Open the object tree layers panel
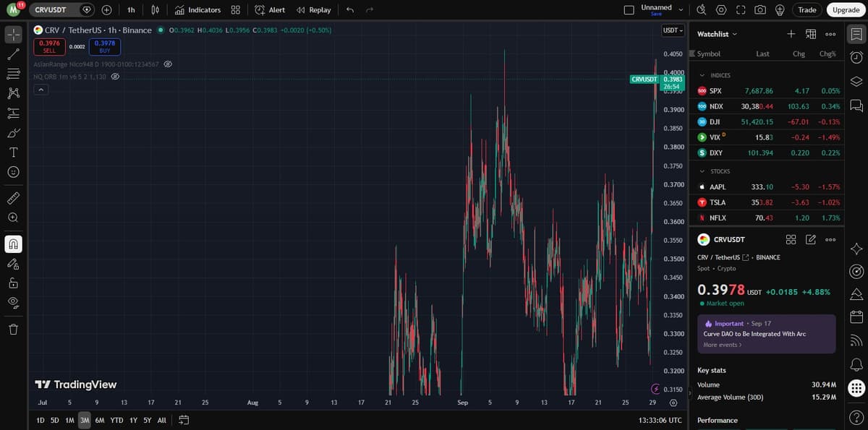The image size is (868, 430). [x=856, y=81]
